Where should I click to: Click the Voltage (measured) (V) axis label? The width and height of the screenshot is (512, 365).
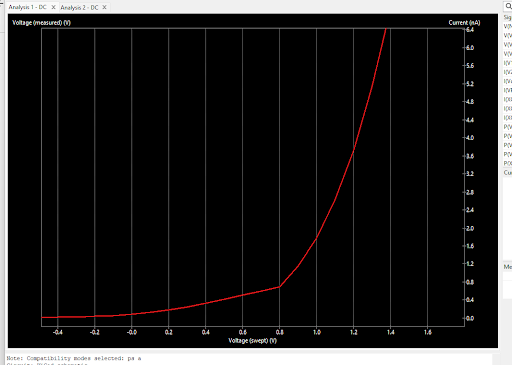[41, 23]
